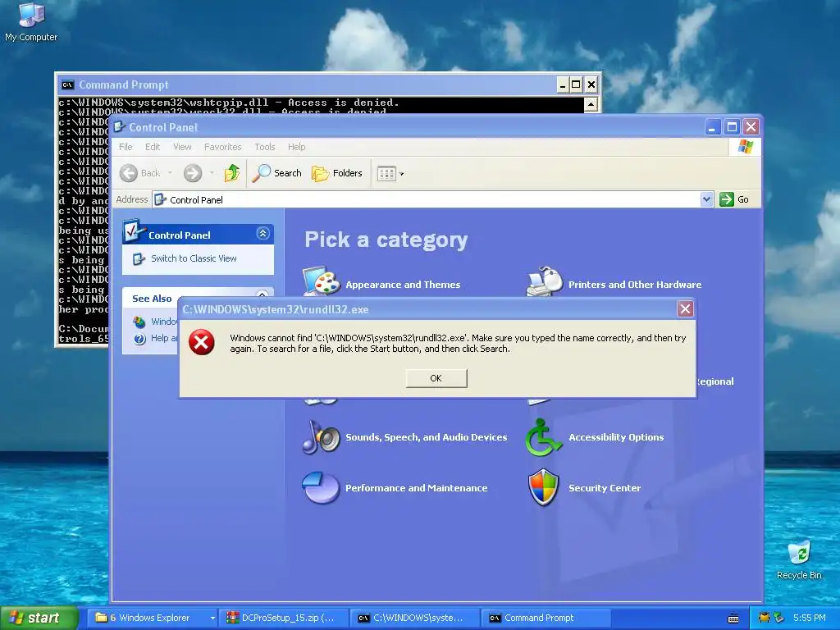Click the Sounds and Audio speaker icon
The height and width of the screenshot is (630, 840).
click(x=321, y=437)
